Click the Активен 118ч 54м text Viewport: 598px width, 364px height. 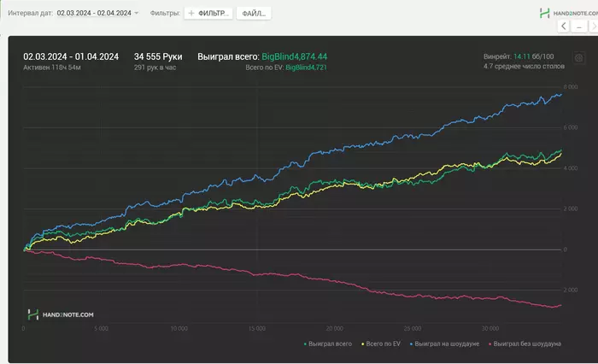52,68
